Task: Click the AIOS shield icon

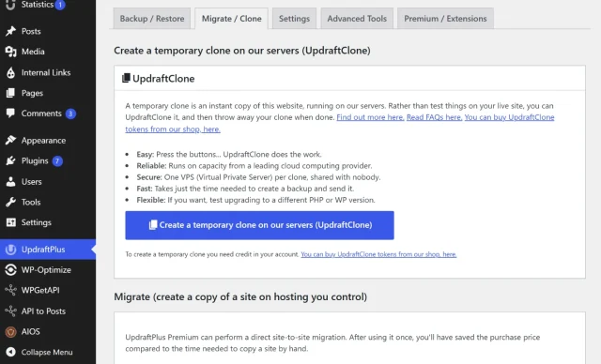Action: click(10, 331)
